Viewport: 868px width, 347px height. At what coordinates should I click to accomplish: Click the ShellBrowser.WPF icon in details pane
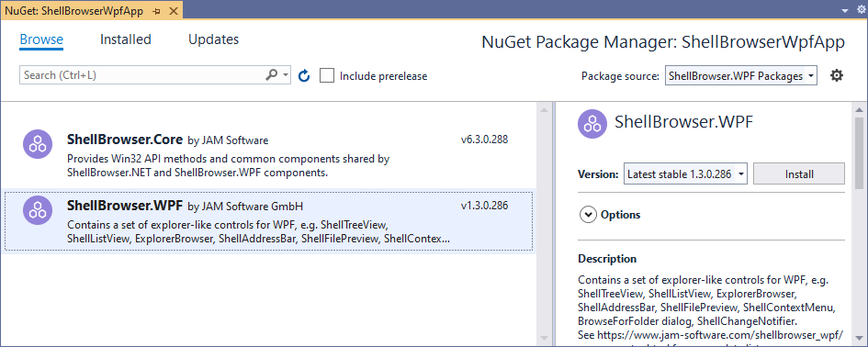click(x=592, y=123)
